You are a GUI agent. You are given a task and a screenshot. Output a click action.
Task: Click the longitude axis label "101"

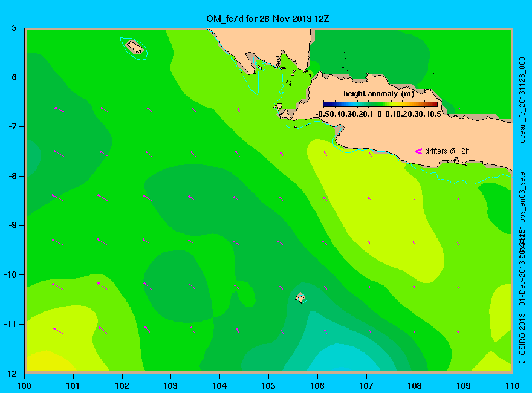tap(73, 386)
